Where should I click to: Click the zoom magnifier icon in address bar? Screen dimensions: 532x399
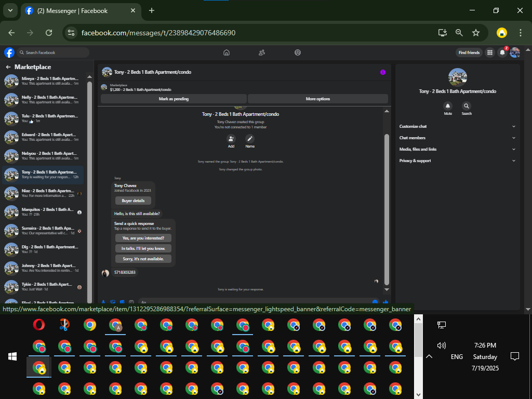[459, 33]
